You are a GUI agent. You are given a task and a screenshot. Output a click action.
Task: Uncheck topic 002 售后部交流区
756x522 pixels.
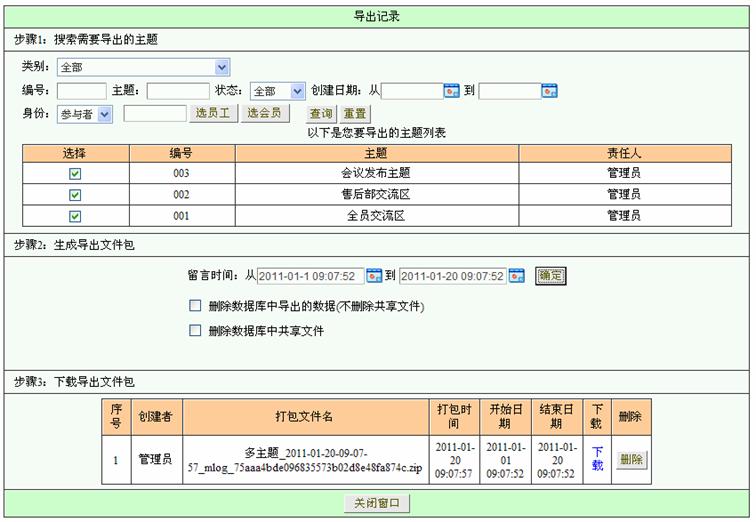coord(74,194)
